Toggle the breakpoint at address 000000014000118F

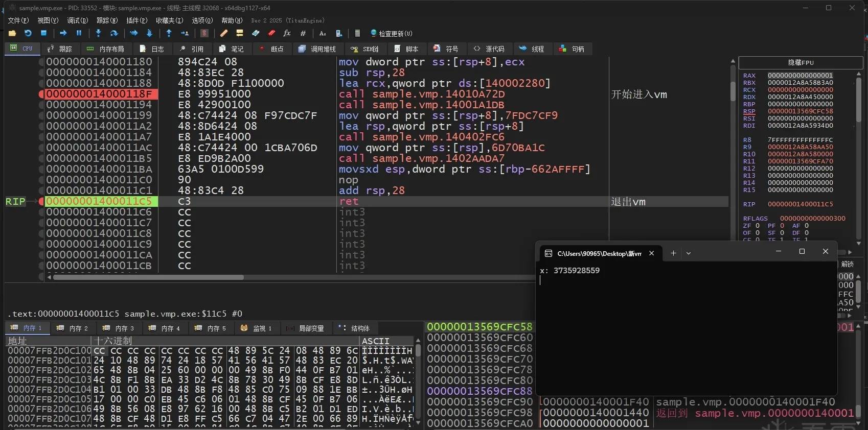tap(41, 94)
